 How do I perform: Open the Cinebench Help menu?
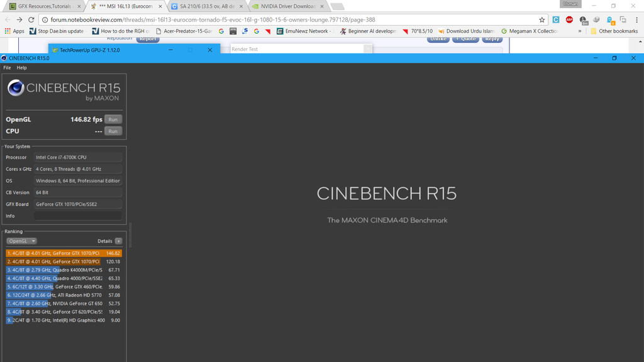click(x=22, y=68)
